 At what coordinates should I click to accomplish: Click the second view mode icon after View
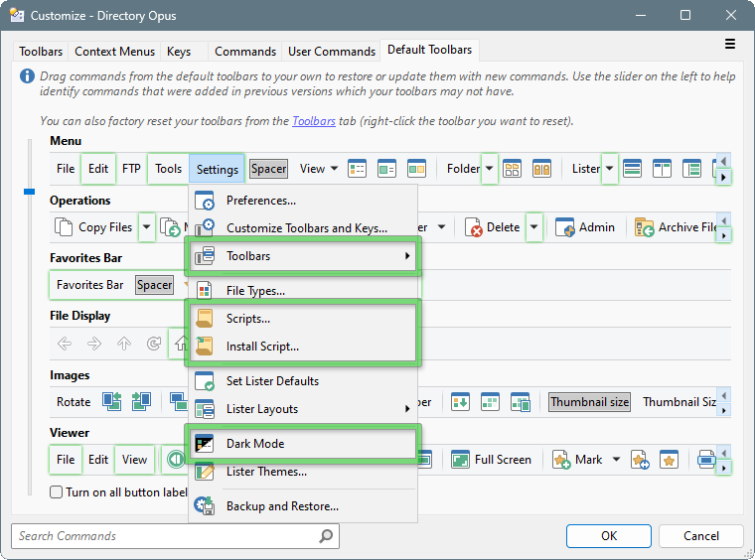[x=386, y=169]
